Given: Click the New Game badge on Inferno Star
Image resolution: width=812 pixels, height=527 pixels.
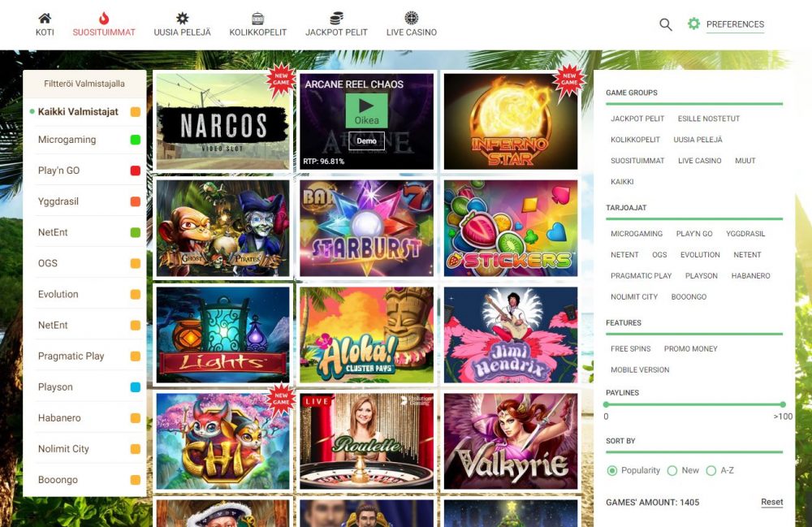Looking at the screenshot, I should click(569, 80).
